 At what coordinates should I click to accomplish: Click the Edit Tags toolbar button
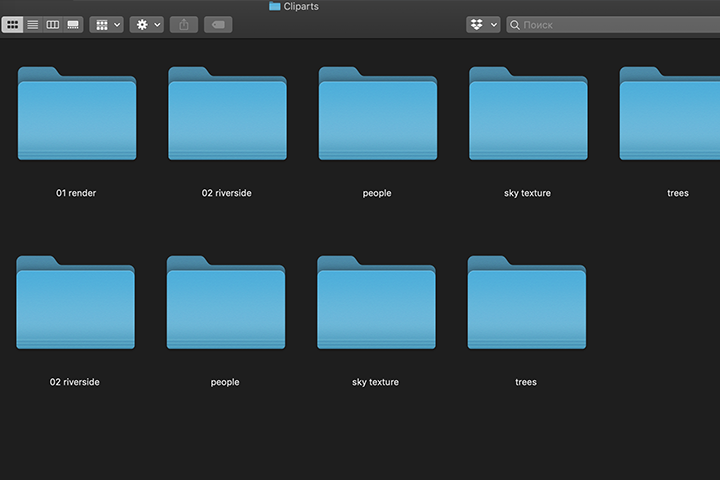(x=218, y=25)
